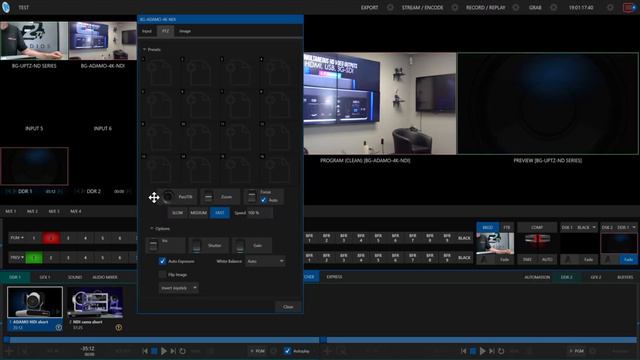Screen dimensions: 640x360
Task: Select input 2 on PGM row
Action: tap(51, 238)
